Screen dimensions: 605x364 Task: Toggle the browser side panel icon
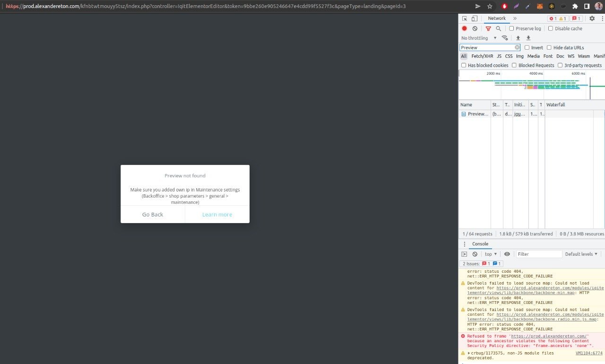(x=587, y=6)
